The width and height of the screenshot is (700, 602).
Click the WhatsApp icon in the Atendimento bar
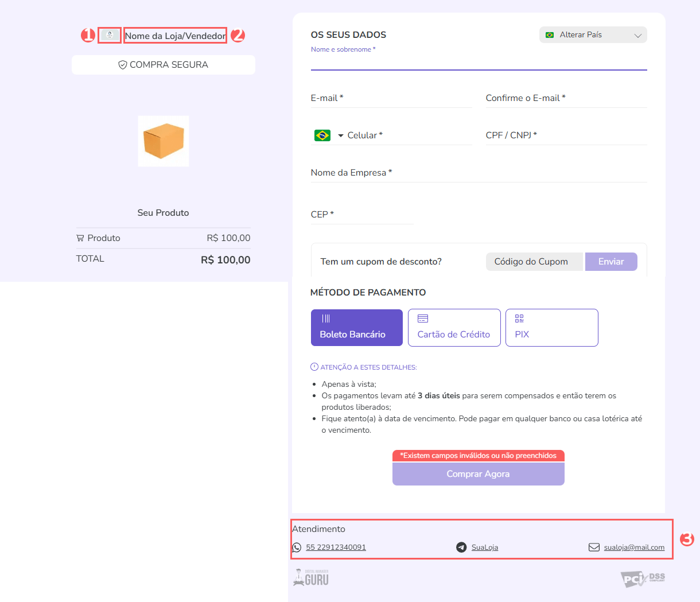coord(297,547)
